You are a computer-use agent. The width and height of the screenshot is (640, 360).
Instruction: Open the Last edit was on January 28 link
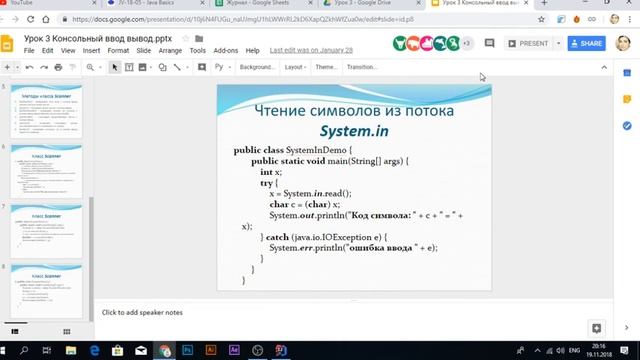[311, 51]
